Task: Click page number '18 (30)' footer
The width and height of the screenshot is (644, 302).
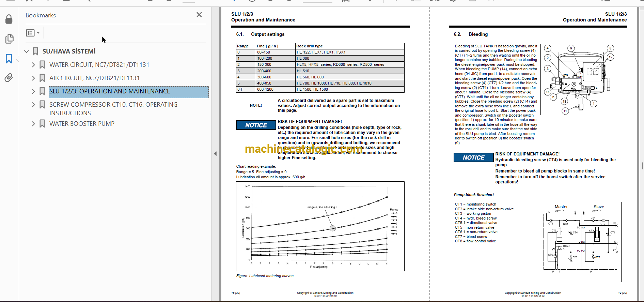Action: click(236, 293)
